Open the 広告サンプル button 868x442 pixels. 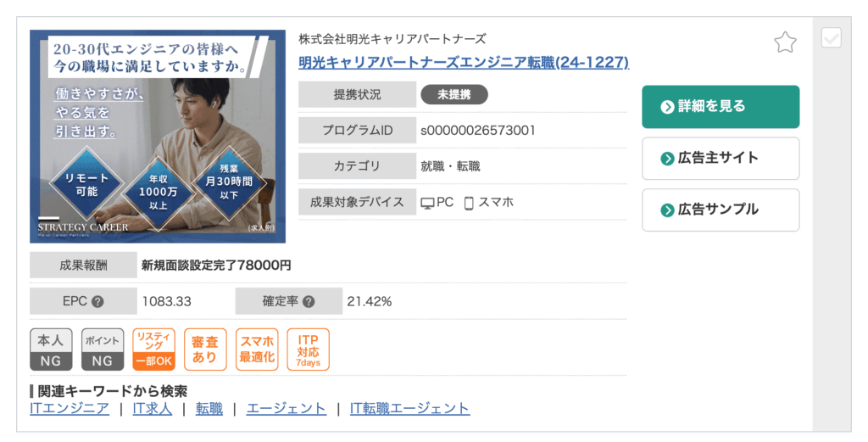pos(721,210)
